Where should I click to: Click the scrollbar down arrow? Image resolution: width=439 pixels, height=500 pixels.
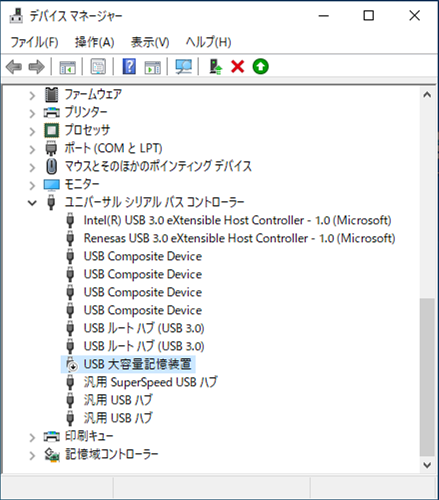(427, 465)
